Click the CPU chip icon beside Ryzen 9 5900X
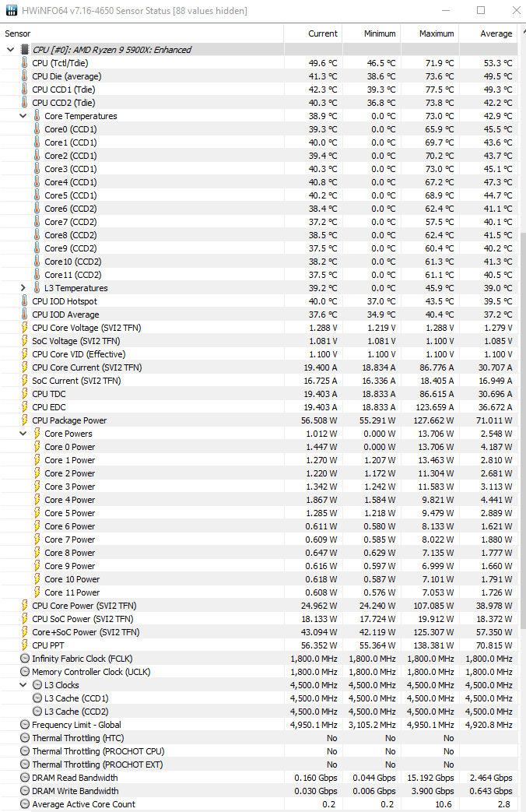 click(x=24, y=50)
